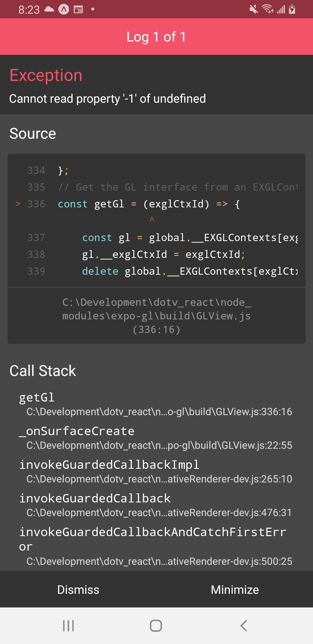Screen dimensions: 313x644
Task: Tap the cloud sync notification icon
Action: click(x=49, y=9)
